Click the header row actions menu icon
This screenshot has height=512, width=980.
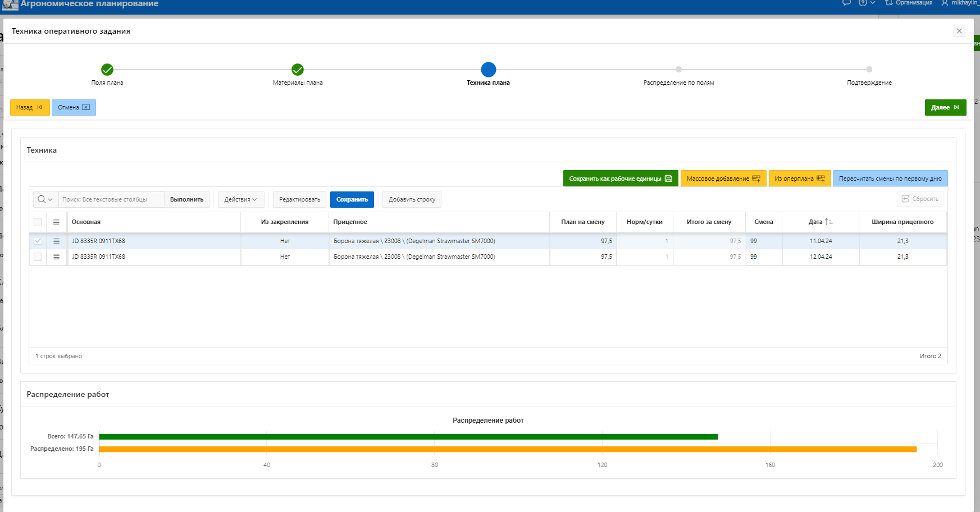tap(56, 222)
